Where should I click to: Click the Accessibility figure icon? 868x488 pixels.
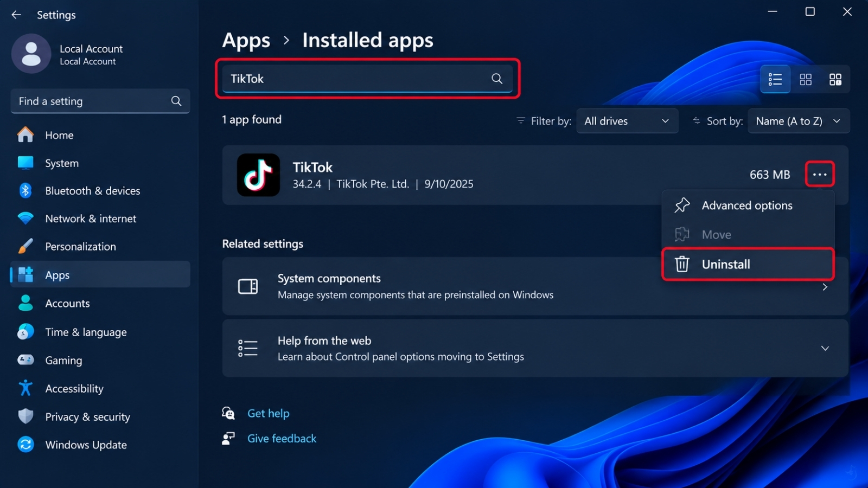(x=25, y=388)
